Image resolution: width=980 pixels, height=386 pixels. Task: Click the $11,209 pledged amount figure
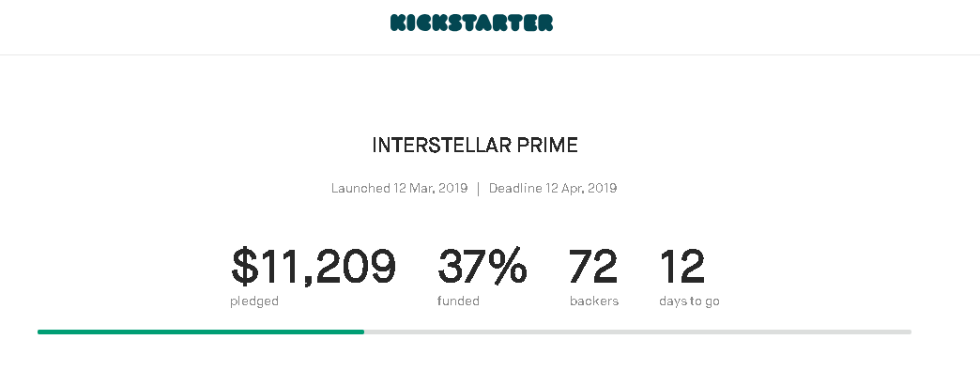(314, 268)
